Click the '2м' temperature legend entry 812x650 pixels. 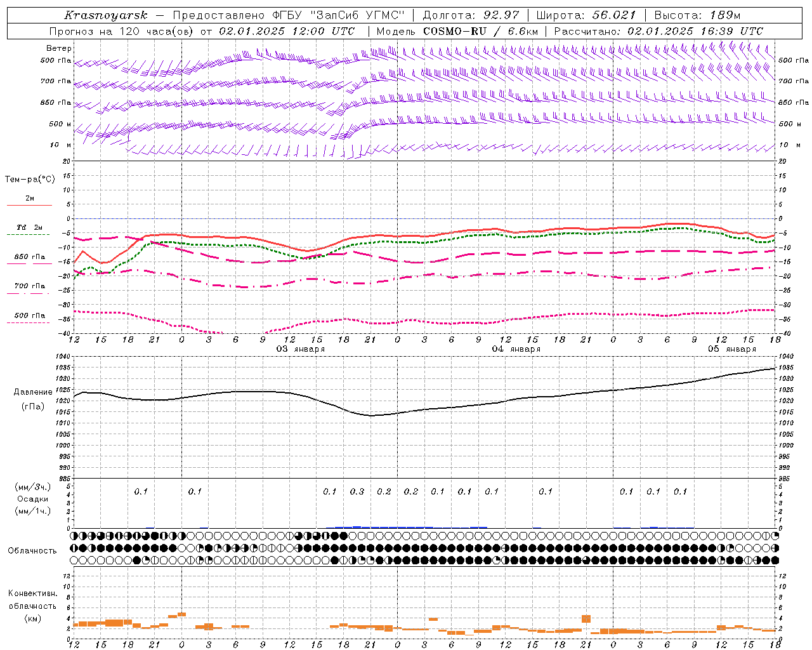point(30,199)
